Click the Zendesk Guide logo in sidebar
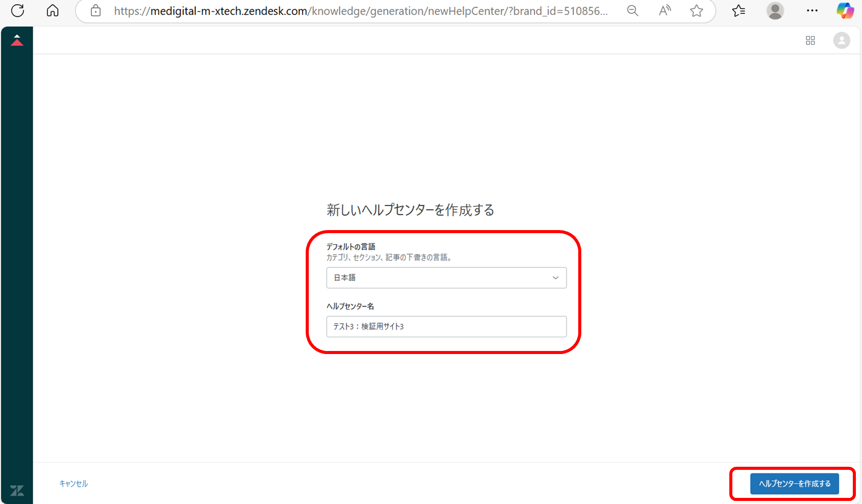 coord(17,40)
